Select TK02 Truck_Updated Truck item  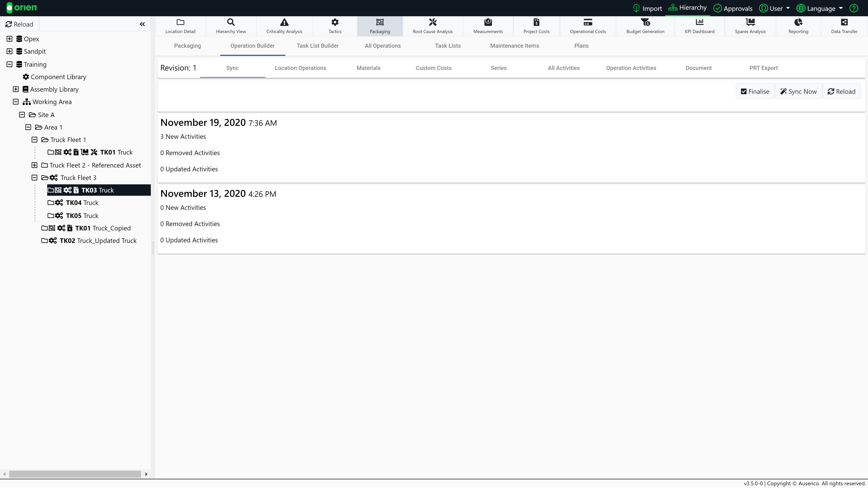(x=89, y=240)
